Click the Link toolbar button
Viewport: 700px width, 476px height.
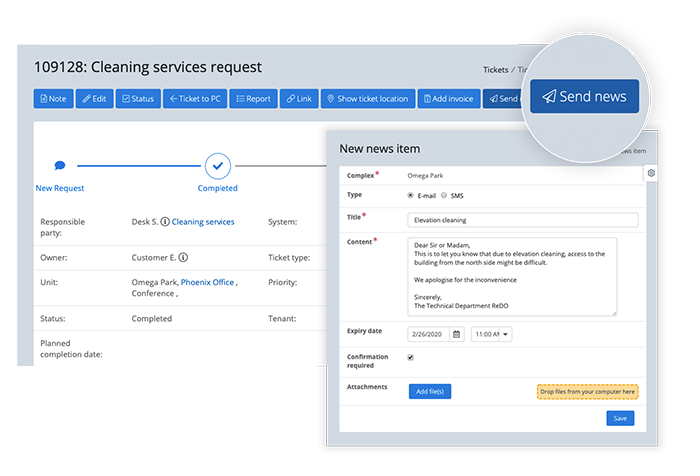299,99
